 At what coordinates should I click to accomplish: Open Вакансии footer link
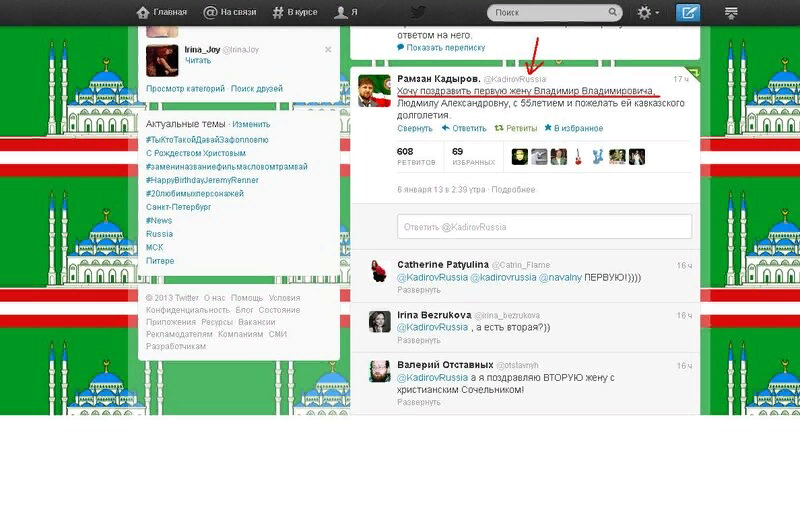coord(257,322)
